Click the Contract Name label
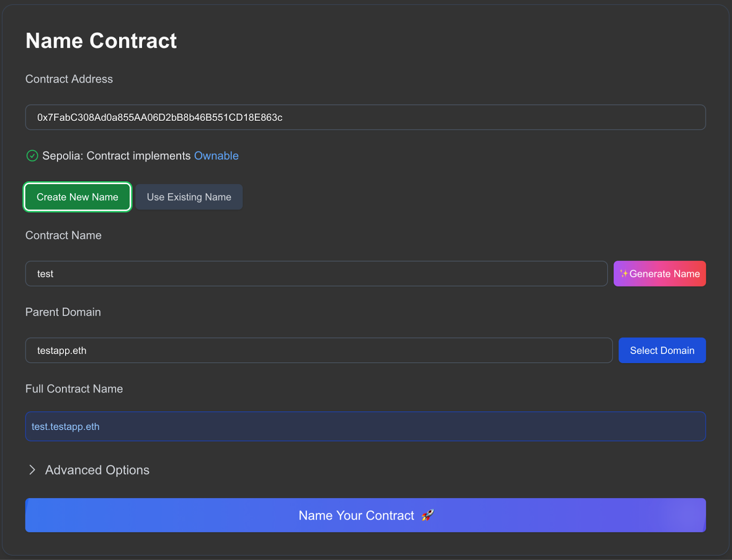 (64, 235)
